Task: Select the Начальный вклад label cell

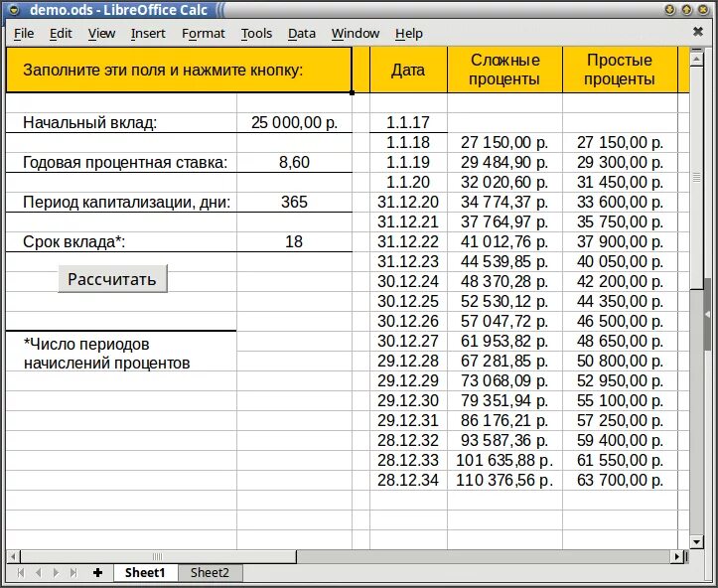Action: coord(121,122)
